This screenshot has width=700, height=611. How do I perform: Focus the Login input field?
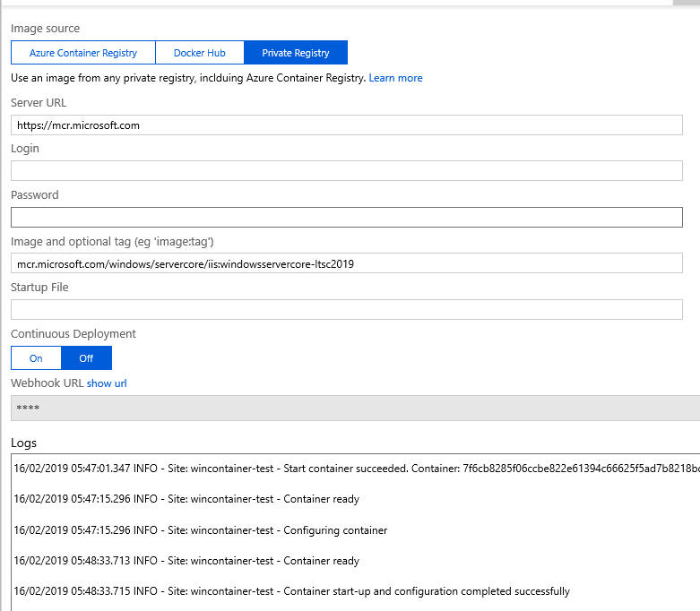(x=347, y=171)
